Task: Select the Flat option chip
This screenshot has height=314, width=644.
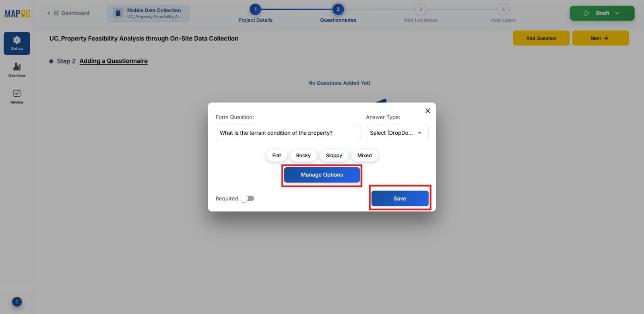Action: (x=277, y=156)
